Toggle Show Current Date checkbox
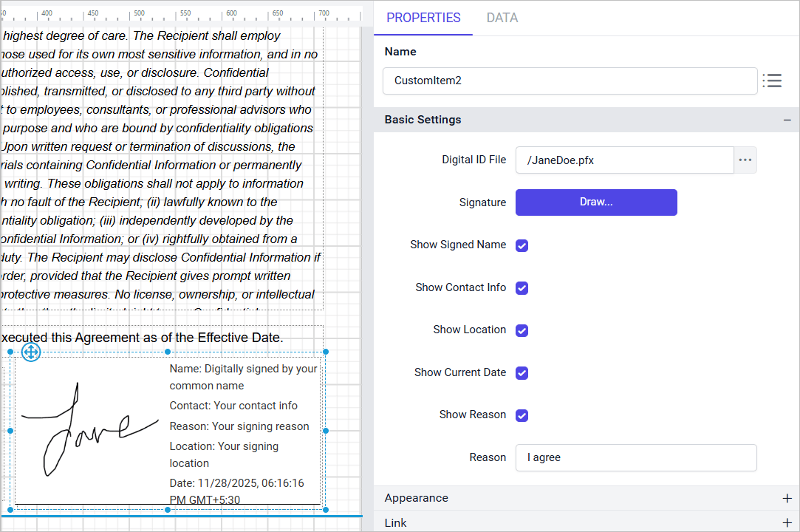Screen dimensions: 800x532 522,373
